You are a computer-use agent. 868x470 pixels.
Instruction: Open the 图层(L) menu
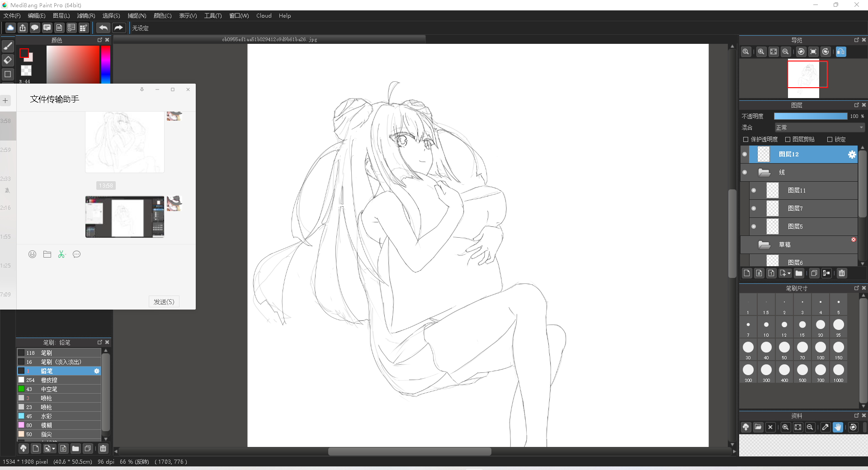61,16
